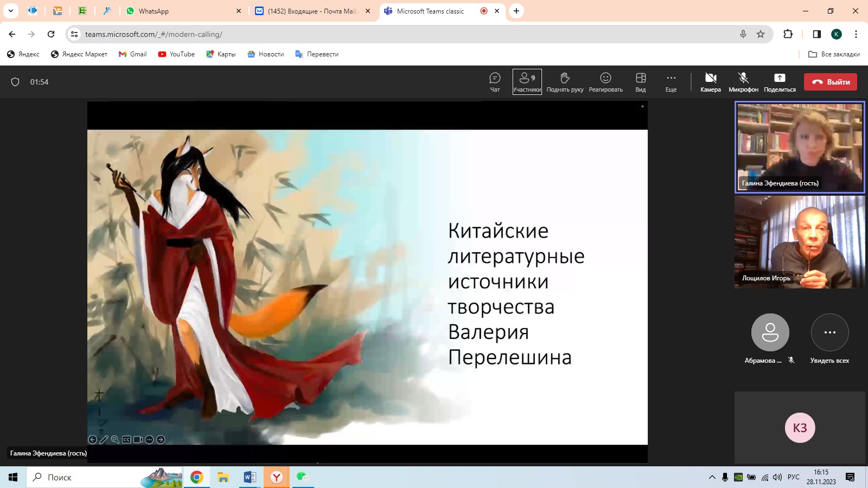The width and height of the screenshot is (868, 488).
Task: Click the slide camera icon
Action: tap(138, 440)
